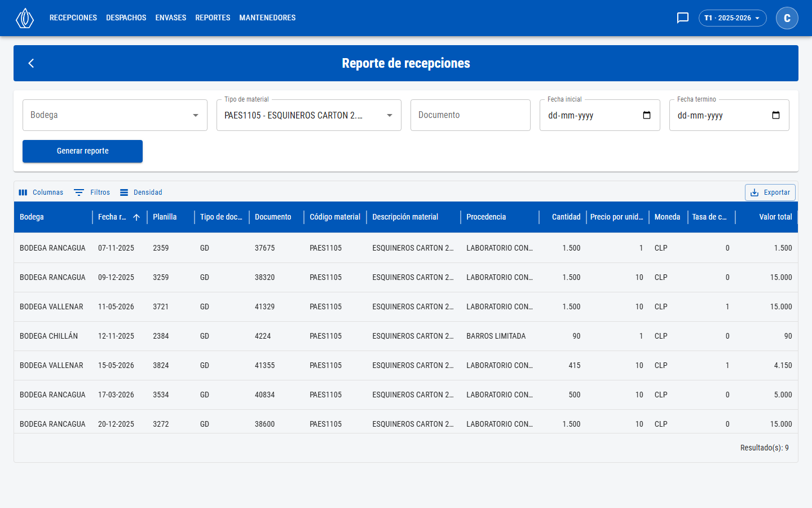This screenshot has width=812, height=508.
Task: Click the Generar reporte button
Action: (x=82, y=151)
